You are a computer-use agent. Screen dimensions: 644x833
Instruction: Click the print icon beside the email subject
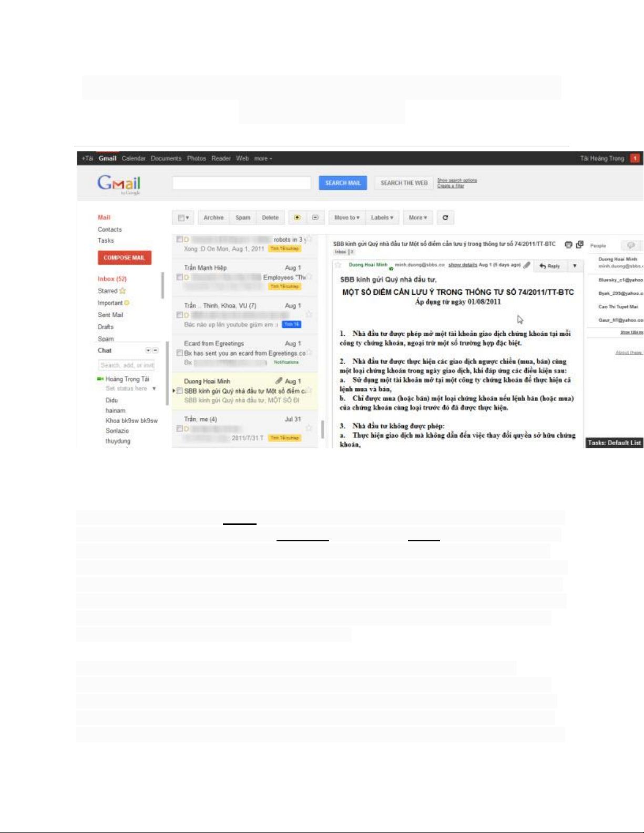point(568,244)
